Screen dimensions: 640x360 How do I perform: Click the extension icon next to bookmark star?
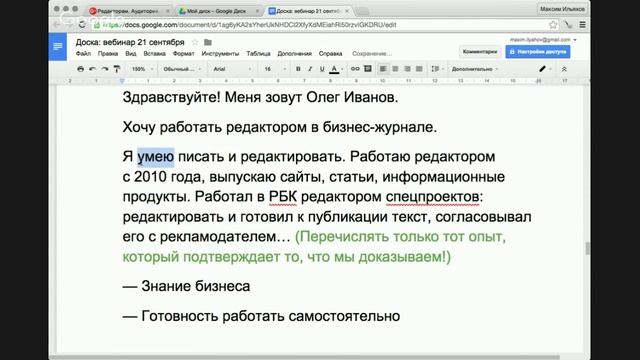(568, 24)
